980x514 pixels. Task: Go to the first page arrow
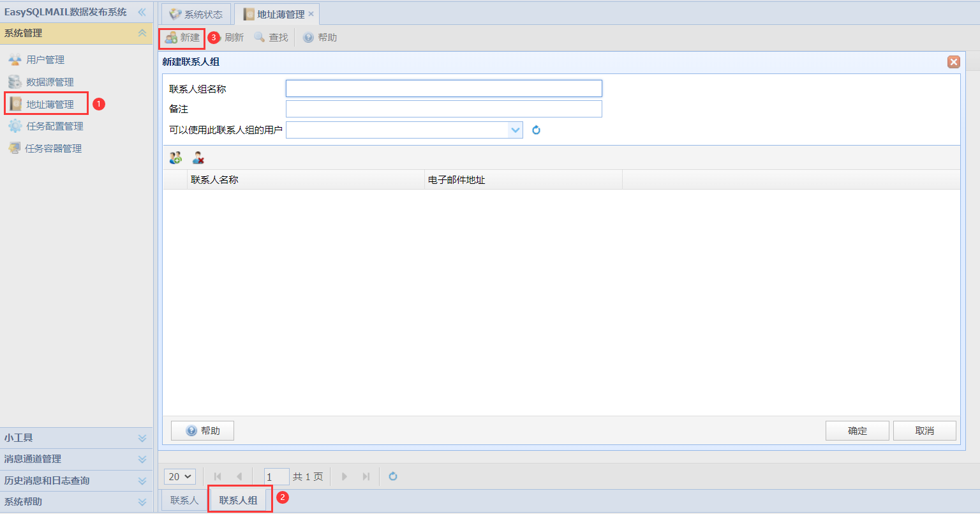tap(218, 476)
